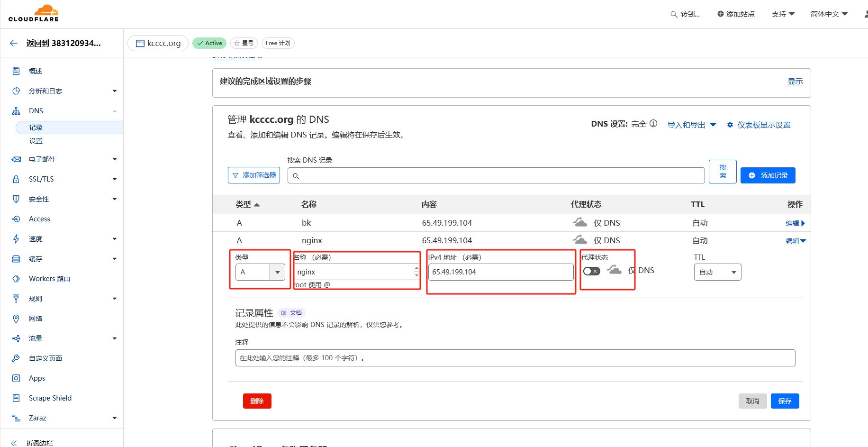Expand the 规则 menu arrow
868x447 pixels.
pos(115,299)
